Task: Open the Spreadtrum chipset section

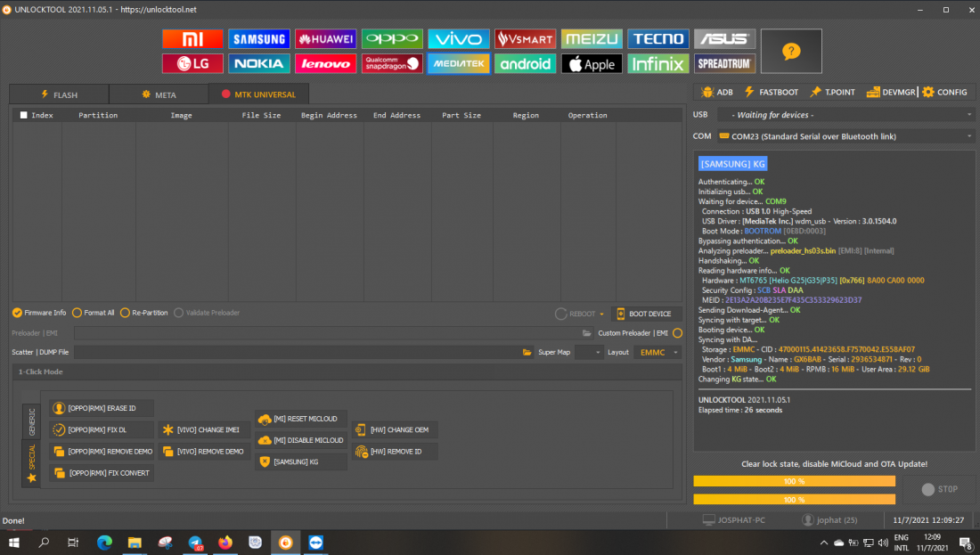Action: point(725,64)
